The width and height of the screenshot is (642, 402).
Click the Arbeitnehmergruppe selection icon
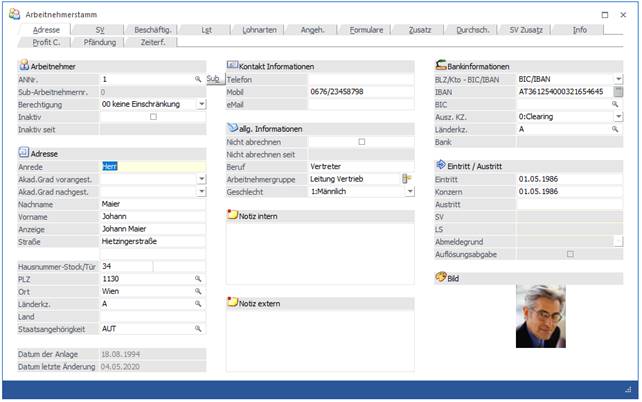407,178
